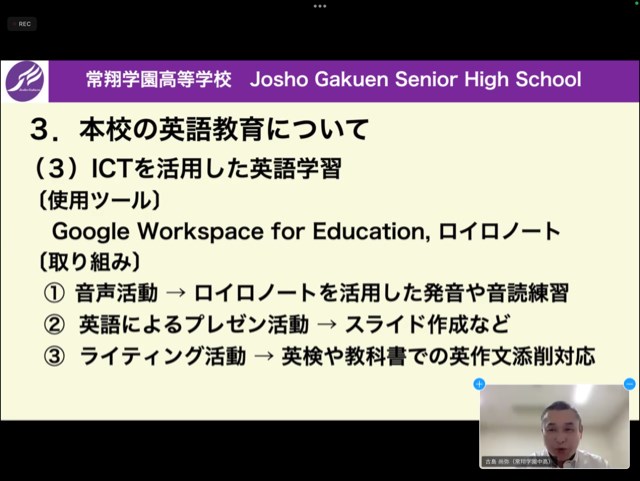
Task: Click 'Google Workspace for Education' text
Action: (x=239, y=232)
